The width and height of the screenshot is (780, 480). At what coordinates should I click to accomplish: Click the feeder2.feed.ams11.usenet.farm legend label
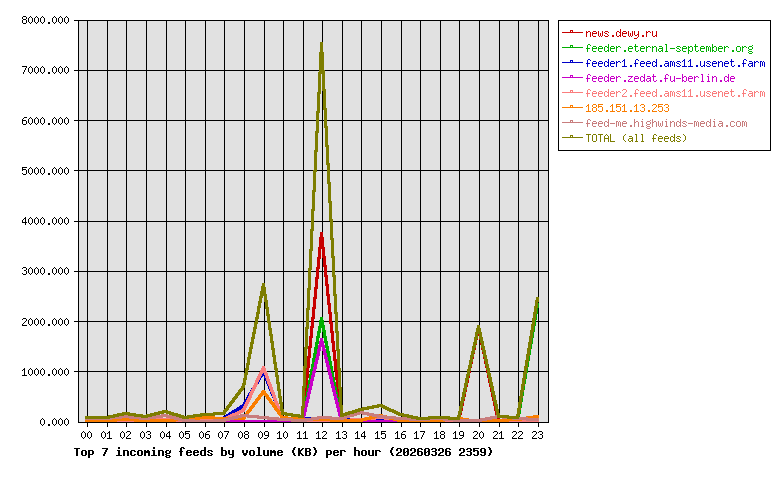click(x=675, y=93)
